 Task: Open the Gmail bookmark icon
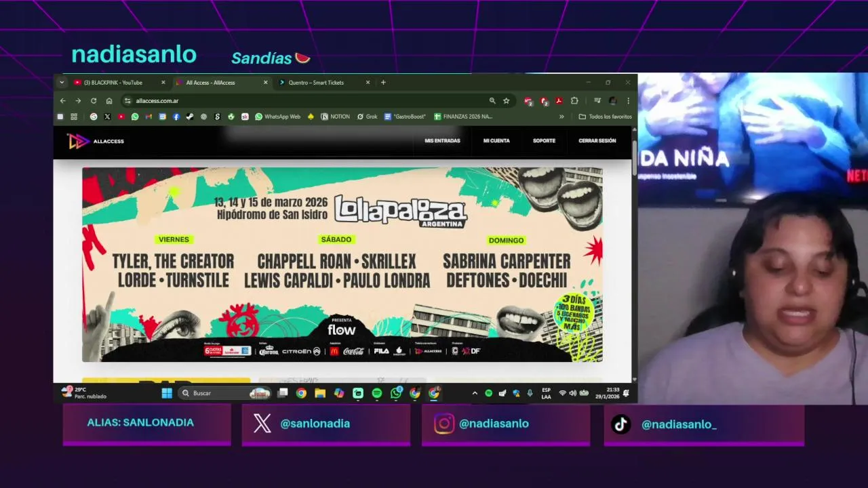tap(149, 117)
